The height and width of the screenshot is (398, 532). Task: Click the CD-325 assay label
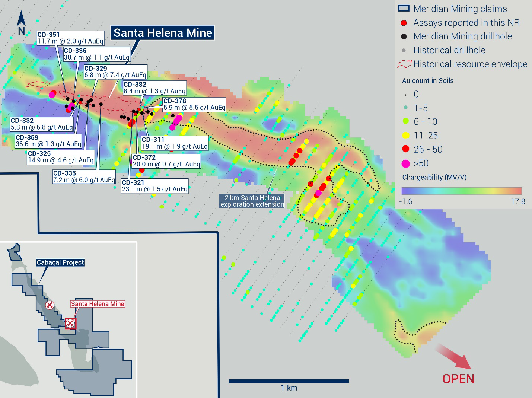[61, 157]
